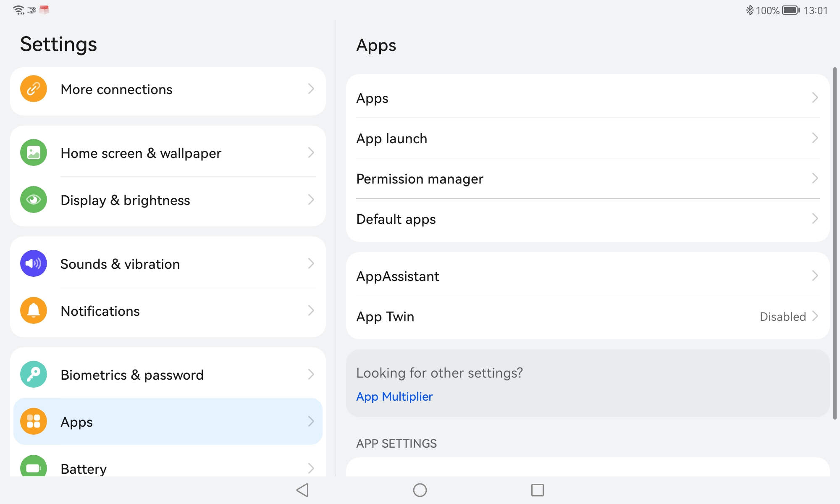
Task: Click the 13:01 clock
Action: (816, 10)
